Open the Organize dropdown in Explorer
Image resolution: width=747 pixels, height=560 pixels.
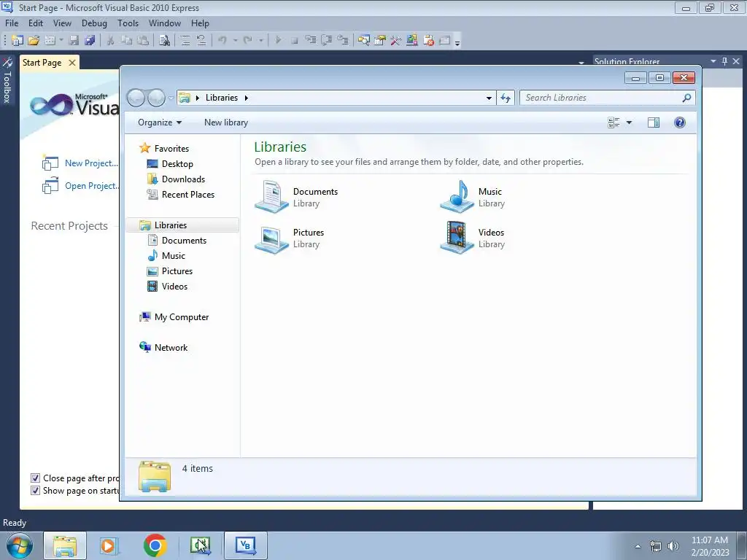160,122
